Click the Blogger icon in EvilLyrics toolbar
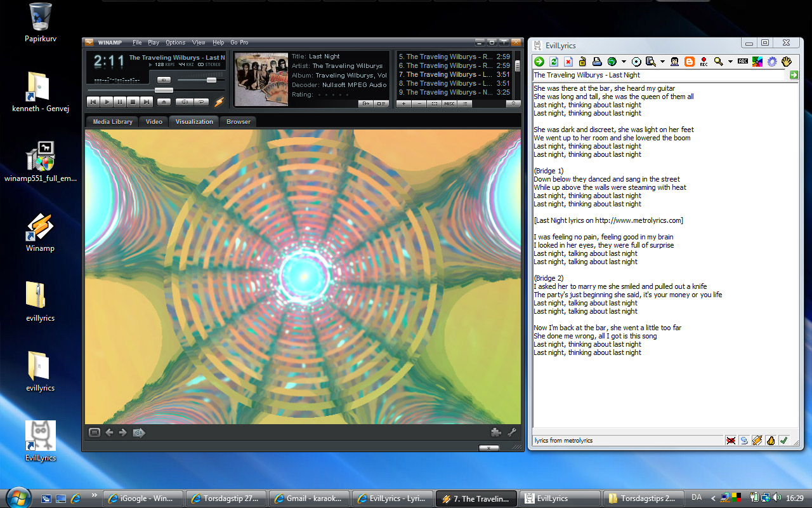The width and height of the screenshot is (812, 508). [x=689, y=62]
